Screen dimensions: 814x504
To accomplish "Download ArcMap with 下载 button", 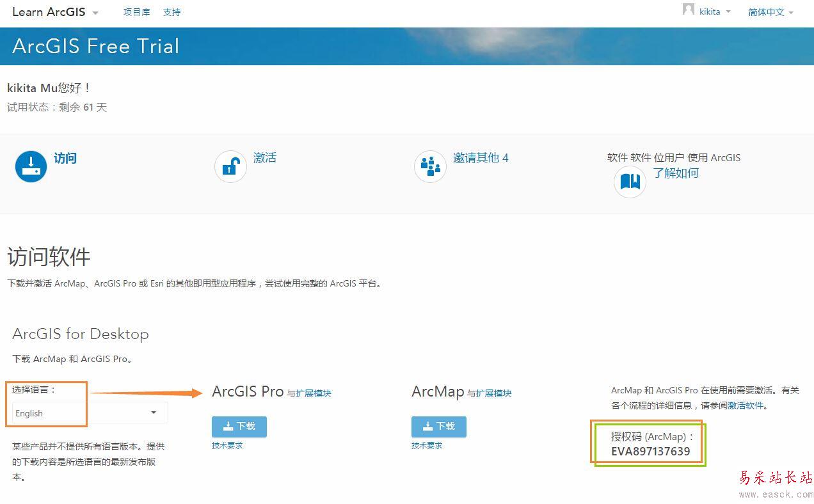I will pyautogui.click(x=439, y=427).
